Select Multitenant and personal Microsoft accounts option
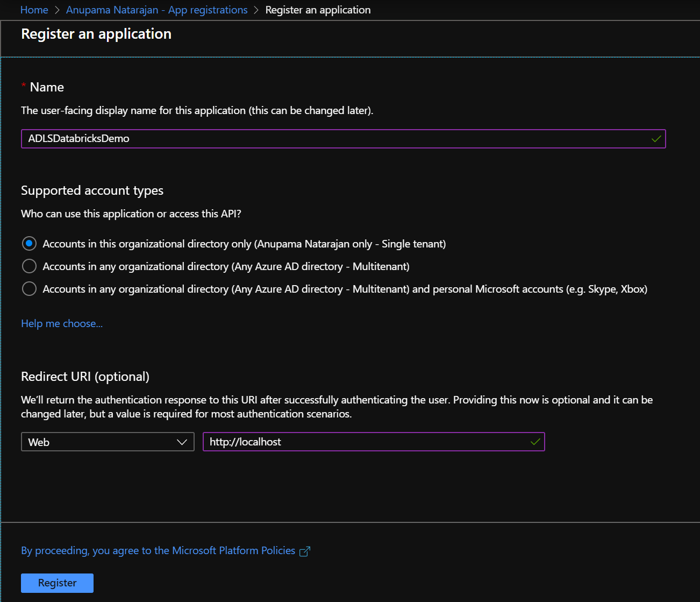 [29, 289]
